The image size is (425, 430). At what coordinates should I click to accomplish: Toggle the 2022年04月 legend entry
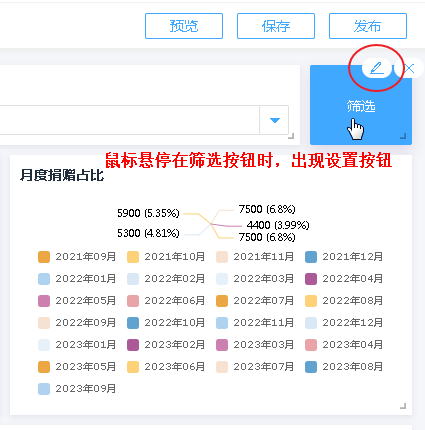point(344,279)
